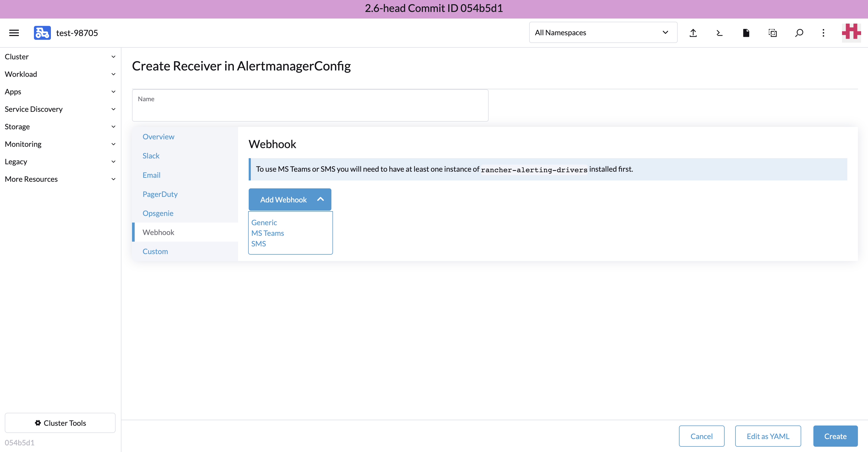Select the cluster icon next to test-98705
868x452 pixels.
click(42, 32)
